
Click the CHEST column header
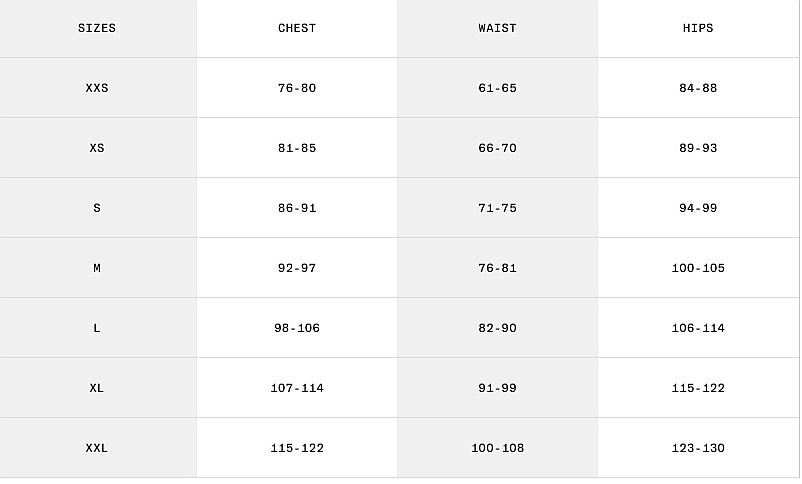point(297,28)
